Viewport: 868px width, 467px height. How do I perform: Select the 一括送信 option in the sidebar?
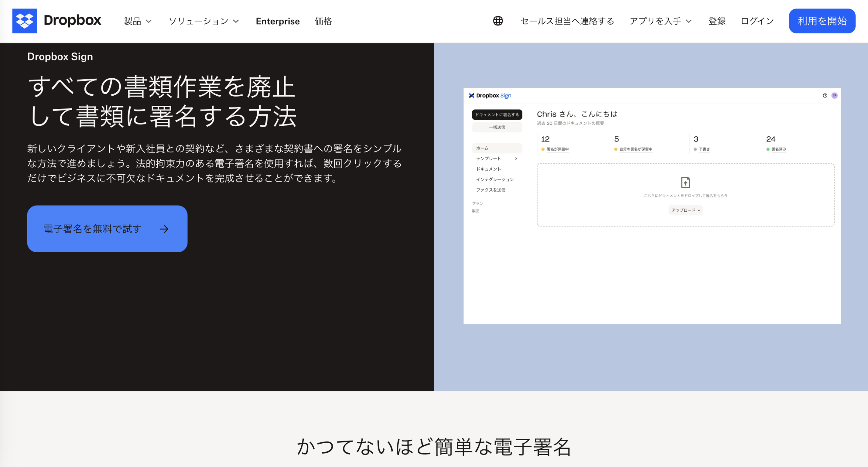(x=497, y=127)
